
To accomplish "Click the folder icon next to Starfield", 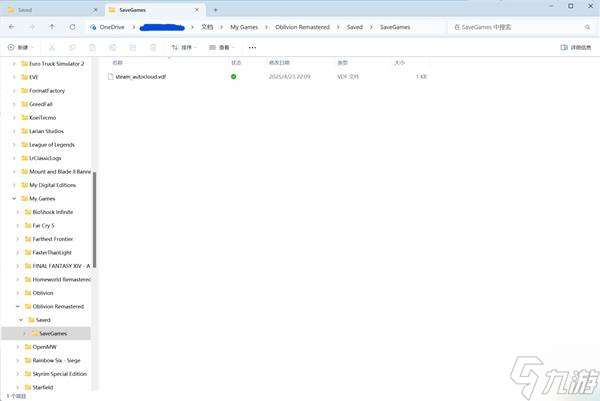I will 28,387.
